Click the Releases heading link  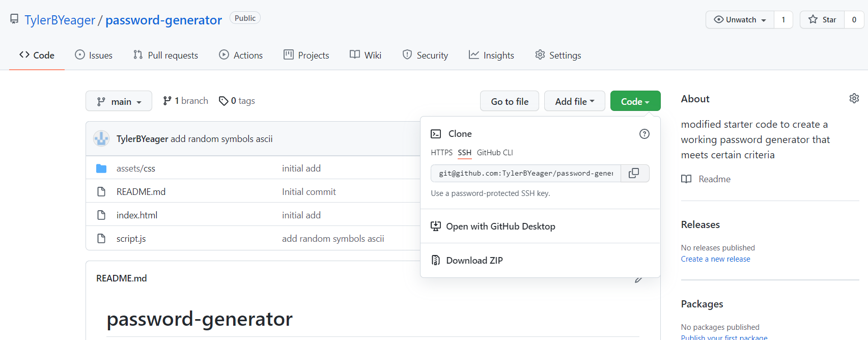point(701,224)
